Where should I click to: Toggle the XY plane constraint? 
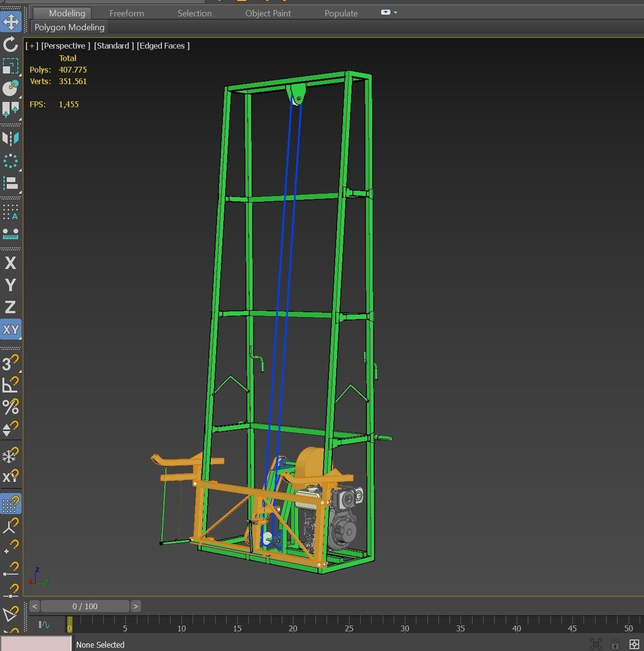(x=11, y=330)
